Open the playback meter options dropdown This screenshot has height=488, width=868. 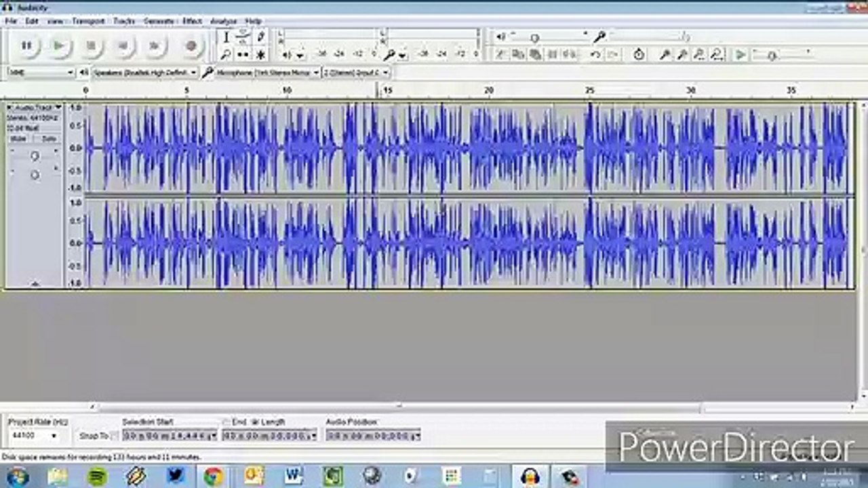pyautogui.click(x=300, y=55)
